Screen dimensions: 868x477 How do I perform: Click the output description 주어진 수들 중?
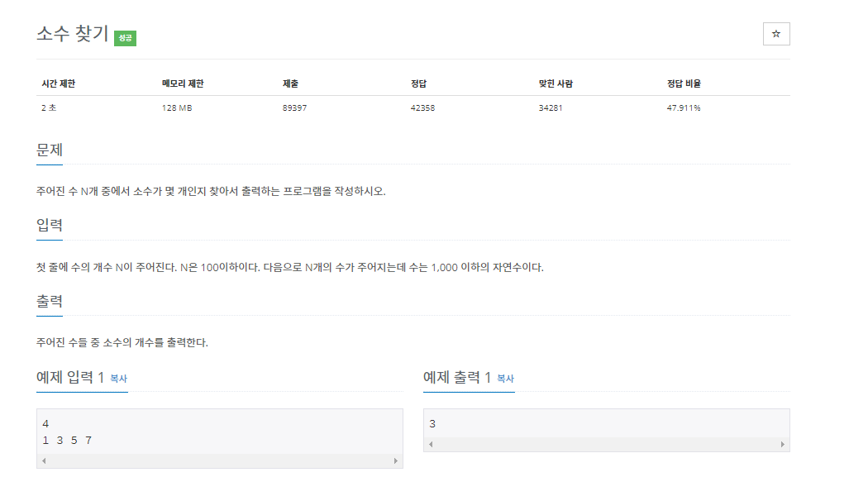122,342
